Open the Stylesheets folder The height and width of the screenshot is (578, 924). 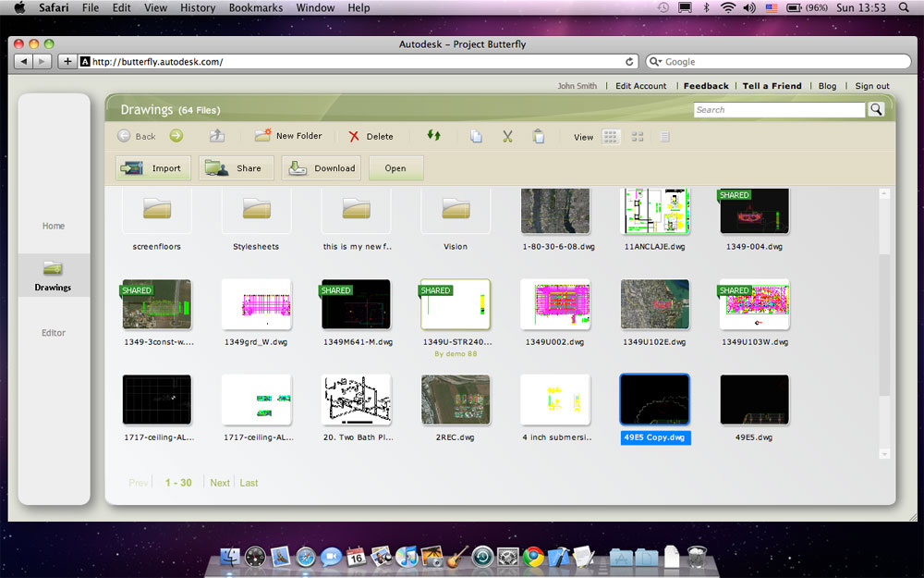tap(256, 211)
